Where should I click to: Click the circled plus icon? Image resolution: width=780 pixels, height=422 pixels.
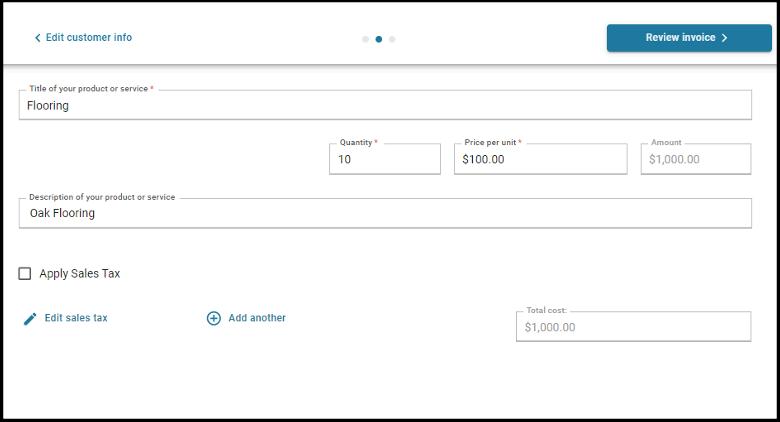click(x=213, y=318)
